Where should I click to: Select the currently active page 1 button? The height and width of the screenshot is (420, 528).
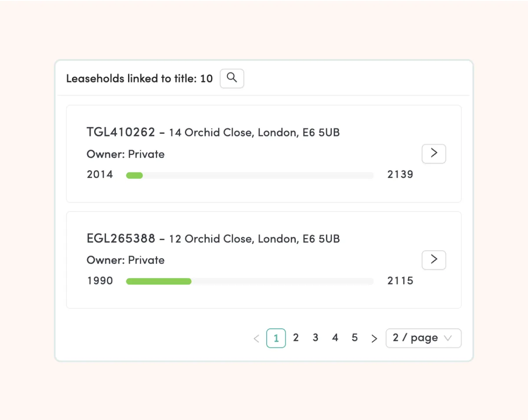(x=276, y=338)
